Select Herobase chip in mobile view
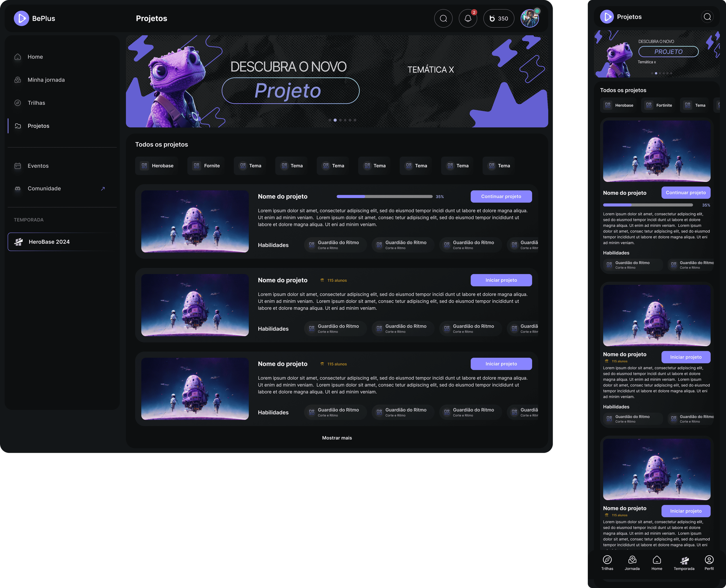Image resolution: width=726 pixels, height=588 pixels. tap(619, 105)
